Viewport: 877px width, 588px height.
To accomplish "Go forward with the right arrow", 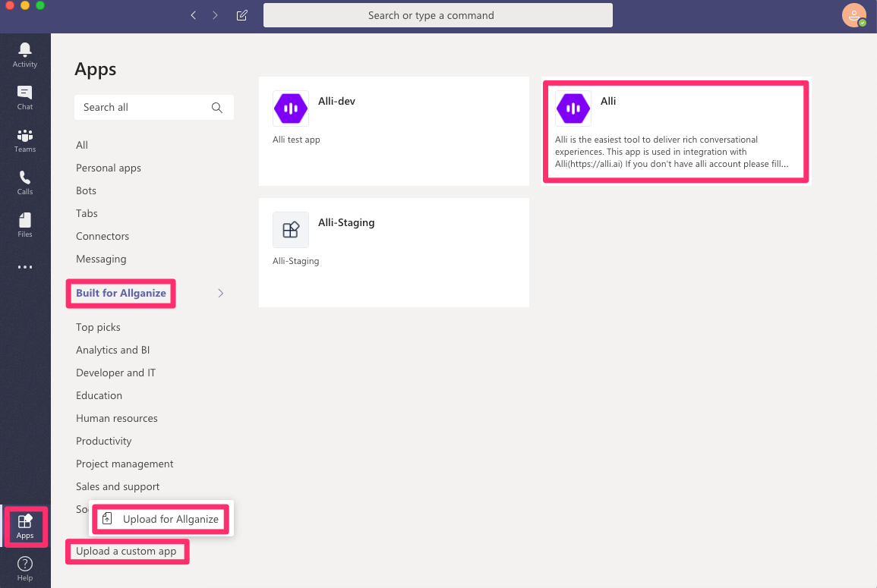I will pyautogui.click(x=216, y=16).
